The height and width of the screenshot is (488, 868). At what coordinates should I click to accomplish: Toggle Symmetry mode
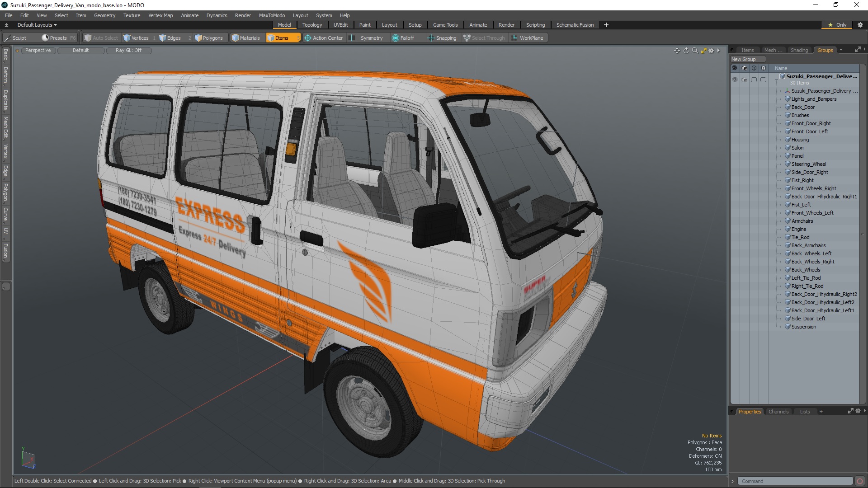coord(367,38)
